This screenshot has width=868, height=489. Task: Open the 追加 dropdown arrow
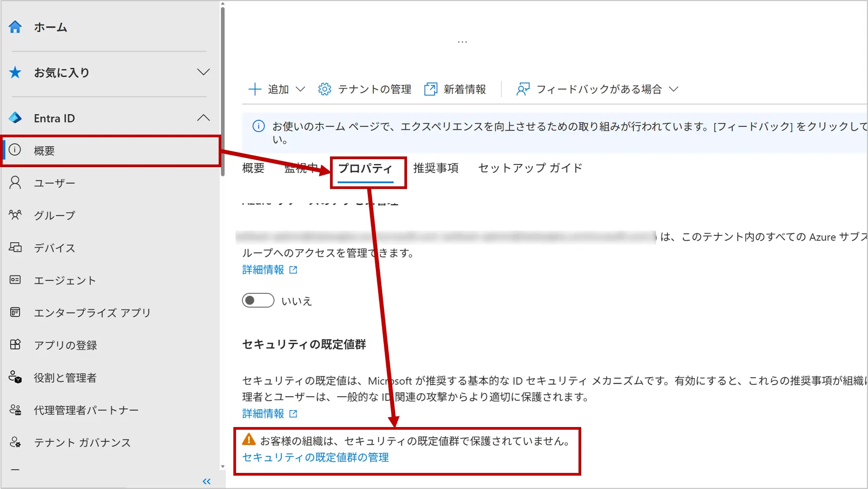pyautogui.click(x=301, y=89)
